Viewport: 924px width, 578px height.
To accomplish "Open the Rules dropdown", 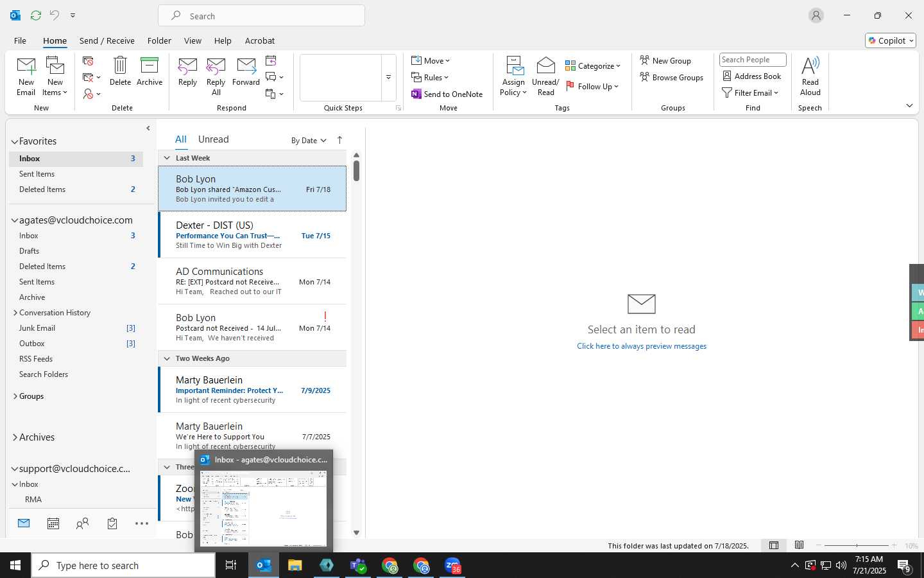I will pyautogui.click(x=430, y=77).
